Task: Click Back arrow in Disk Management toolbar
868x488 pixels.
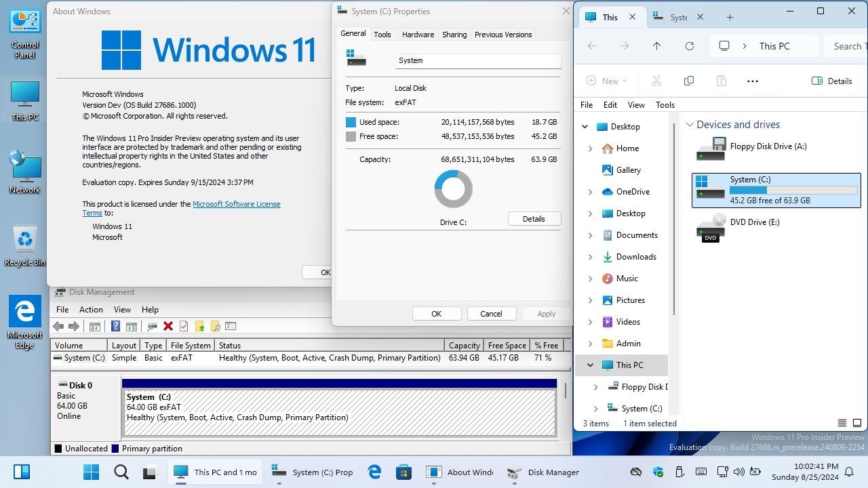Action: (x=58, y=326)
